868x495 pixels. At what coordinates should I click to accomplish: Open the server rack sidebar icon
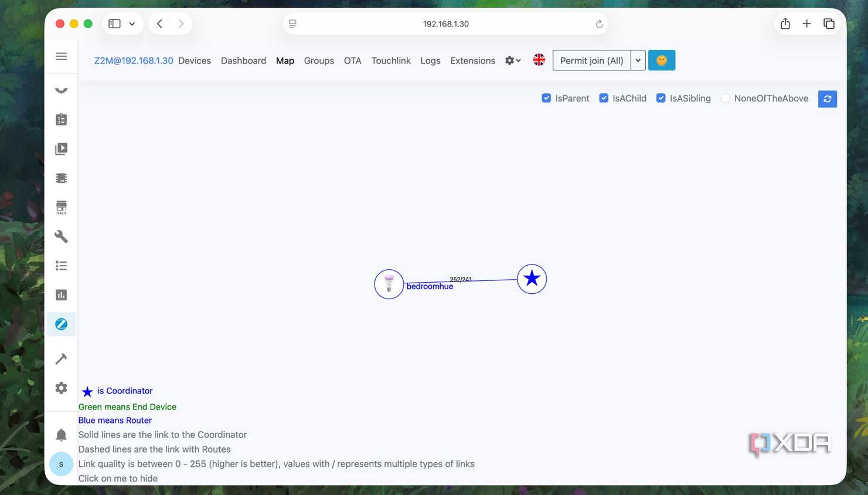click(x=61, y=178)
